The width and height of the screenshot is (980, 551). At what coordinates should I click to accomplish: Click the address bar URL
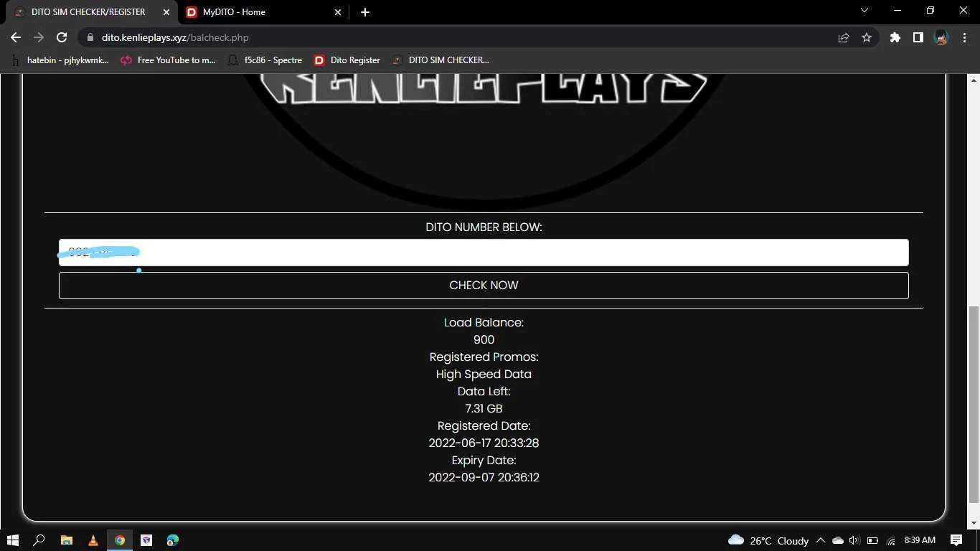pyautogui.click(x=175, y=37)
